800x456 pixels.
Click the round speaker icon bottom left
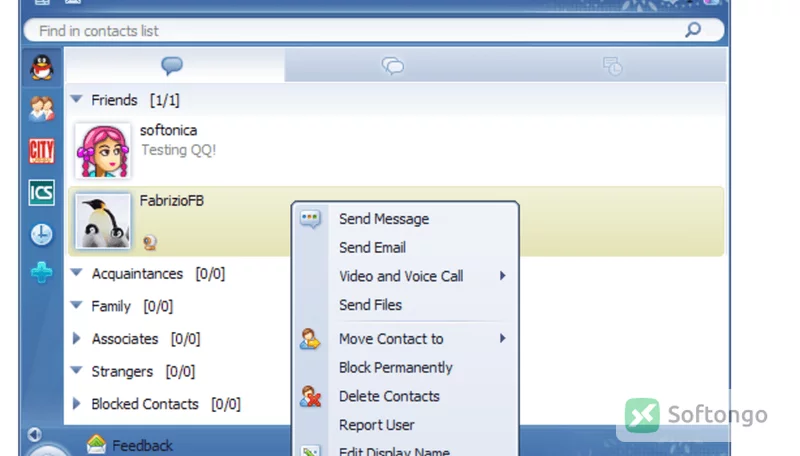(34, 435)
